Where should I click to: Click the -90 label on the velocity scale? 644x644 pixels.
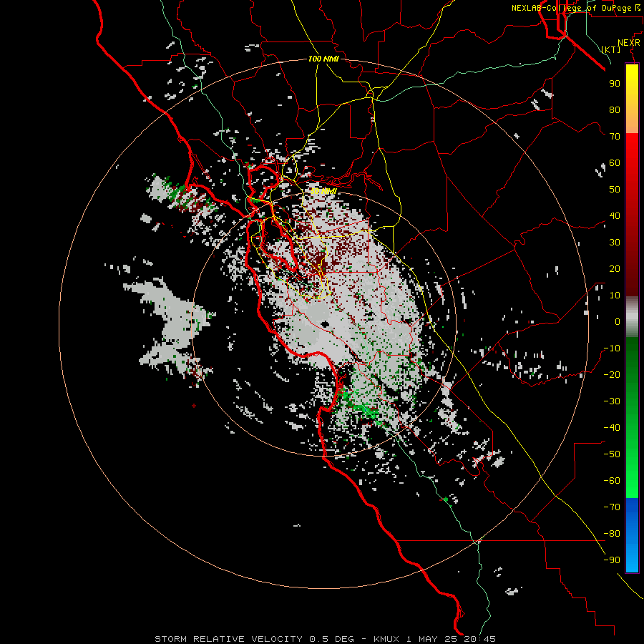[612, 560]
